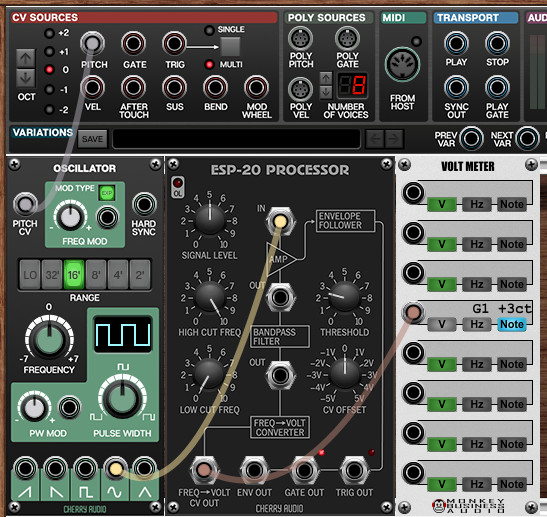Viewport: 547px width, 517px height.
Task: Click the MIDI FROM HOST DIN connector
Action: pos(402,65)
